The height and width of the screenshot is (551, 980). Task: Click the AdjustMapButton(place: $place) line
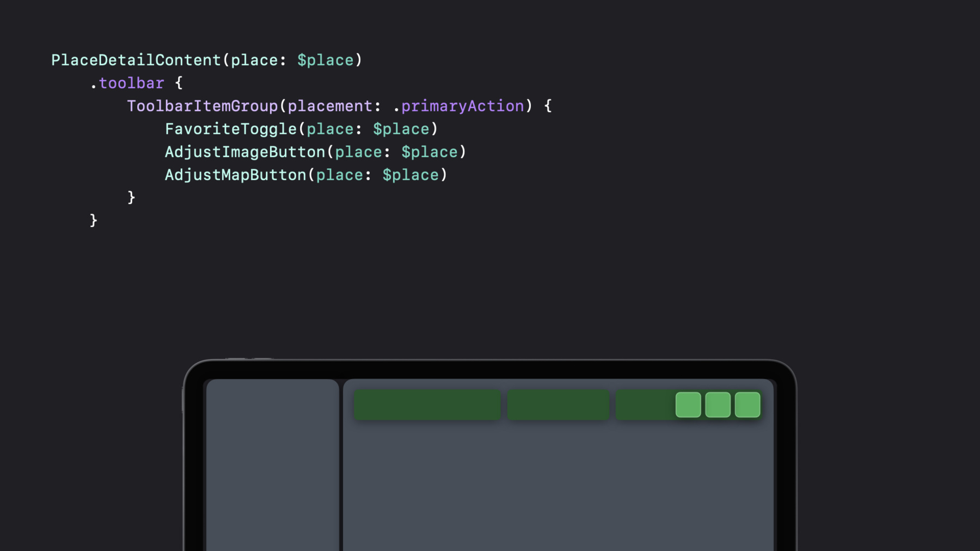click(306, 175)
